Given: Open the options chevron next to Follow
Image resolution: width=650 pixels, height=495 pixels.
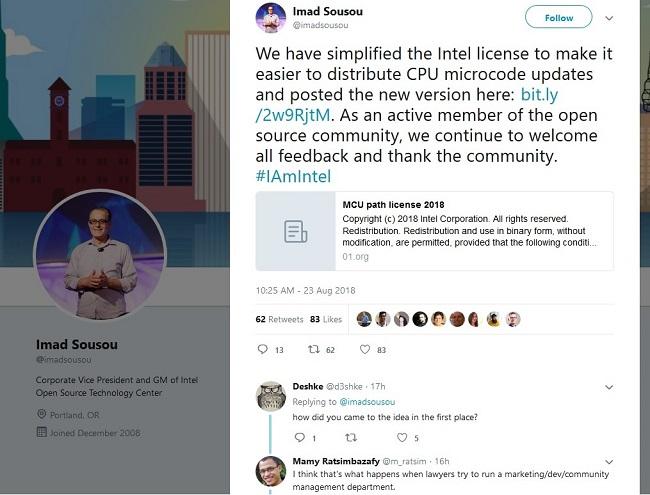Looking at the screenshot, I should coord(609,18).
